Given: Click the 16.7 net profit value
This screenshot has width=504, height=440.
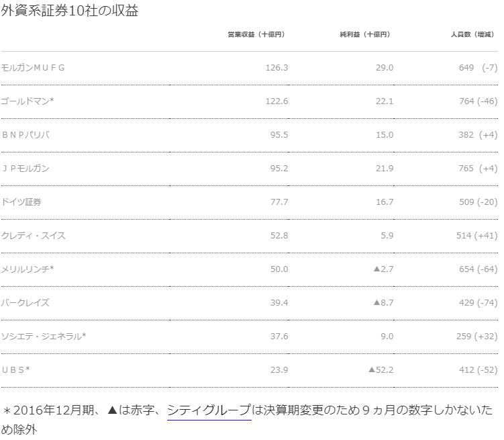Looking at the screenshot, I should (x=385, y=202).
